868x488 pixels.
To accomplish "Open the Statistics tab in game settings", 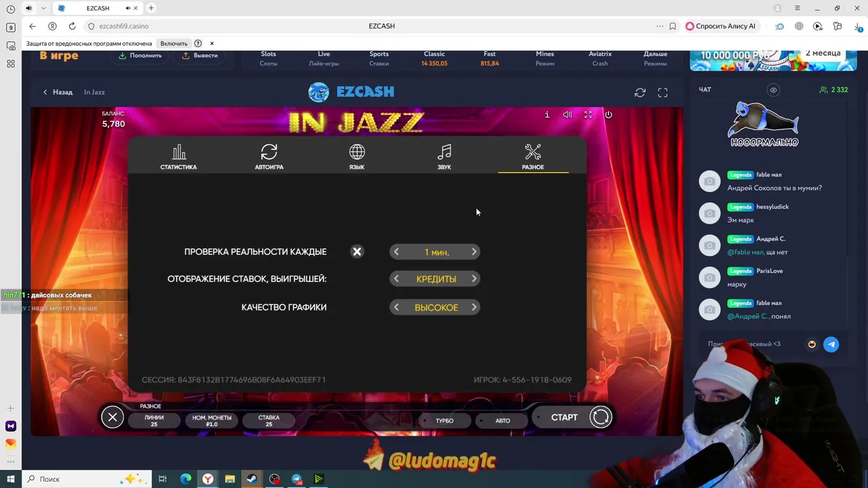I will (178, 157).
